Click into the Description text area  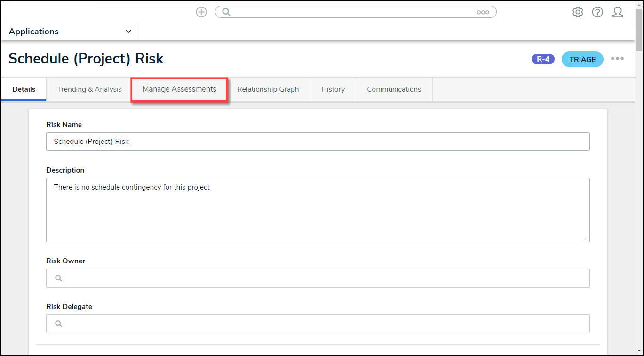coord(318,210)
